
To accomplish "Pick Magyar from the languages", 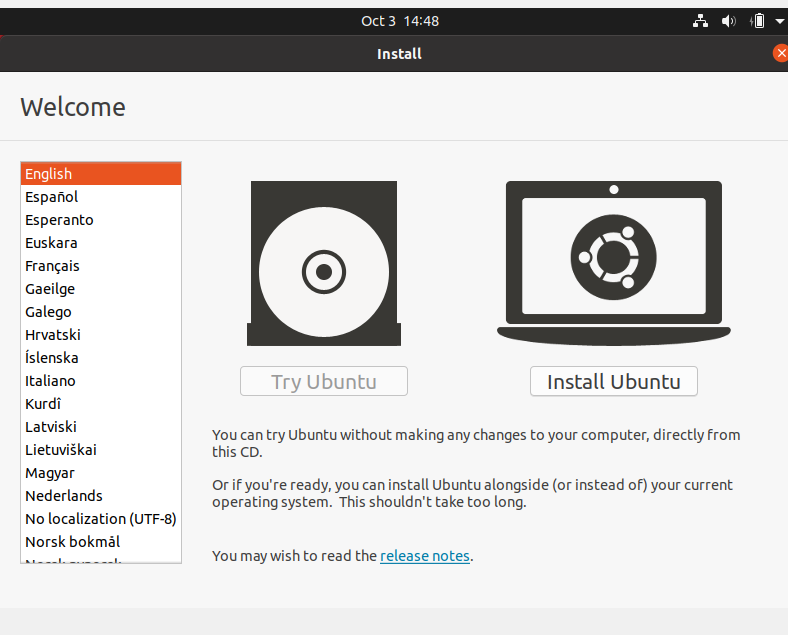I will coord(101,473).
